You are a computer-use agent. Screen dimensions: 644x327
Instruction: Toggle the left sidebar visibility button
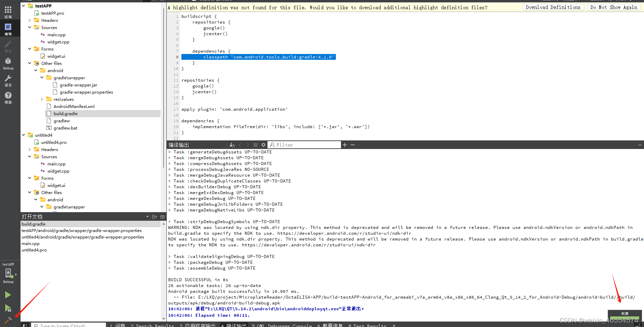click(25, 325)
